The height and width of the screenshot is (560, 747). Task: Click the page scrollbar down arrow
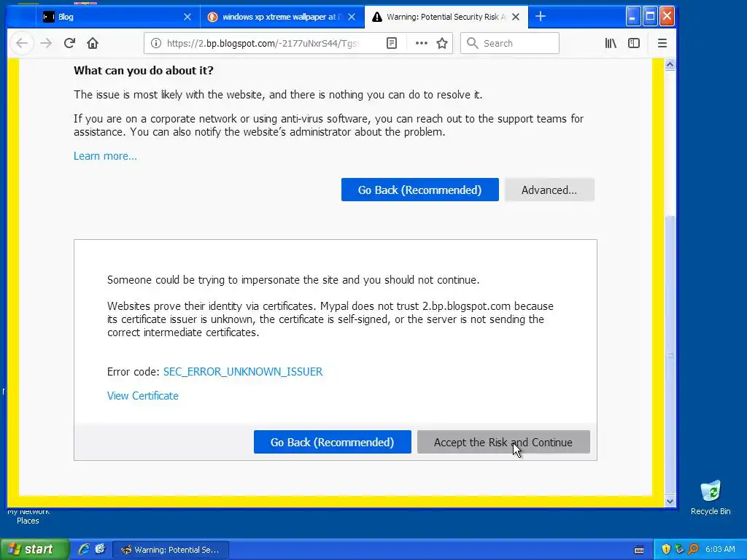[670, 501]
